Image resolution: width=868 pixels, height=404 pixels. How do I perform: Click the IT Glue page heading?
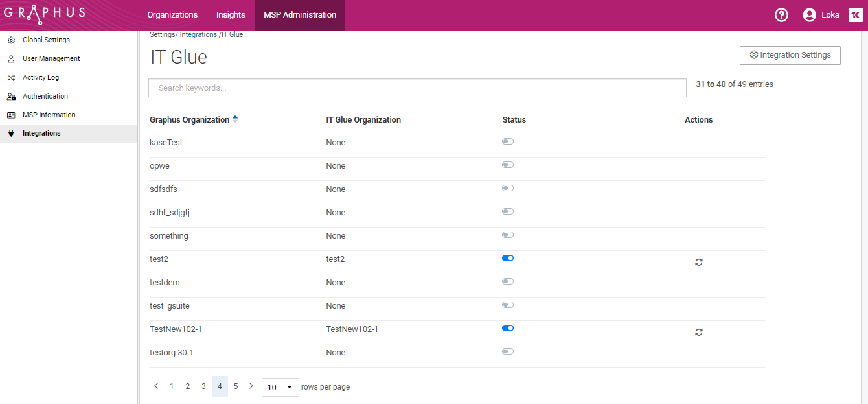[179, 57]
